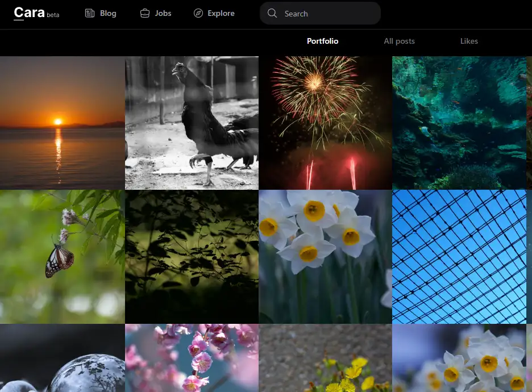Image resolution: width=532 pixels, height=392 pixels.
Task: Click the Blog newspaper icon
Action: click(x=90, y=13)
